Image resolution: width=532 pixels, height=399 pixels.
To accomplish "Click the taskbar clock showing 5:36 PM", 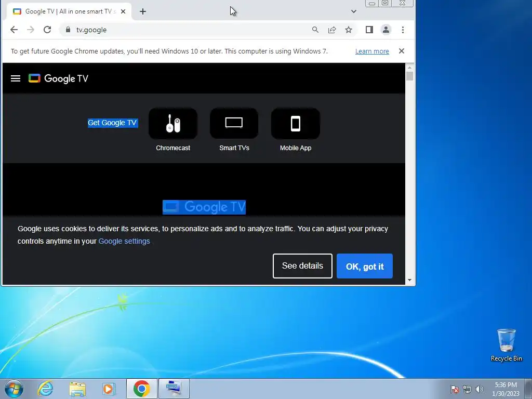I will (506, 389).
